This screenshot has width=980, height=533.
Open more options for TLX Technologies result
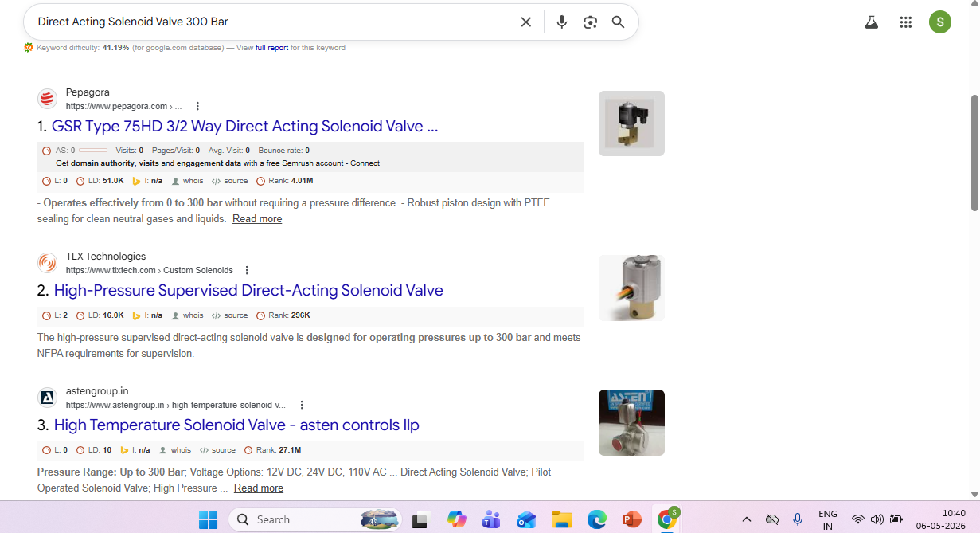point(247,270)
